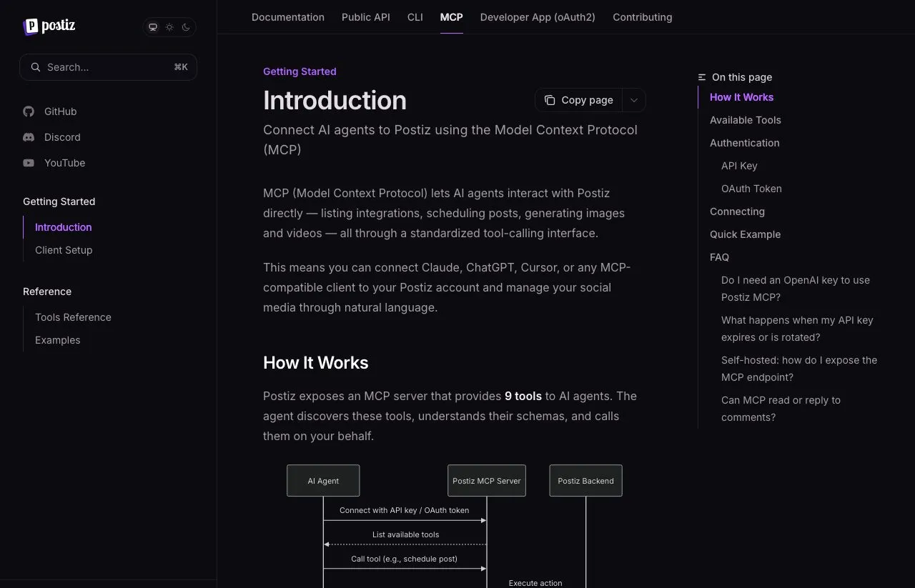Click the Getting Started breadcrumb label
The width and height of the screenshot is (915, 588).
[x=300, y=71]
